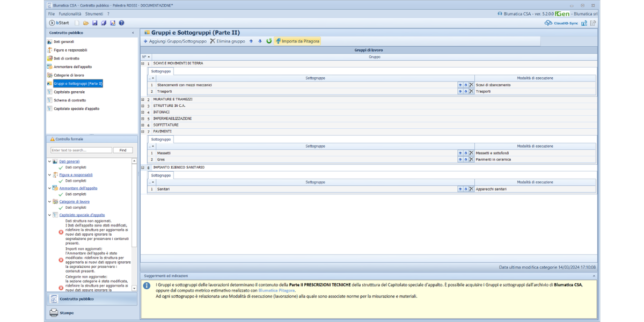This screenshot has height=322, width=644.
Task: Collapse the SCAVI E MOVIMENTI DI TERRA group
Action: tap(143, 63)
